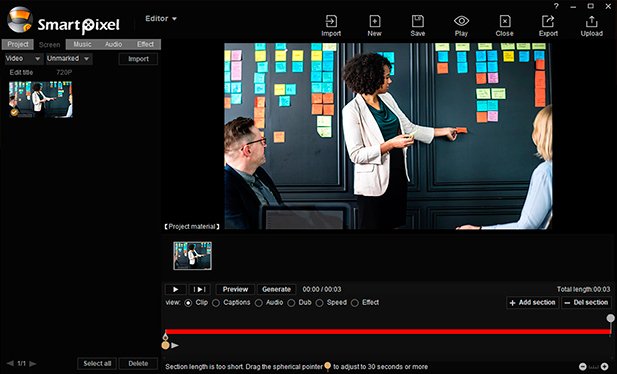Select the Captions view radio button

tap(216, 303)
